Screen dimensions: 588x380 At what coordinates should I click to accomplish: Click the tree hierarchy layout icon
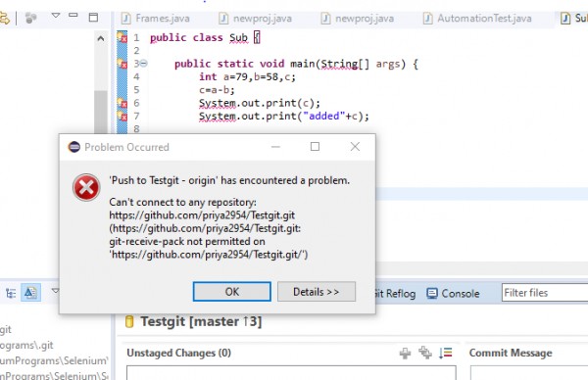[x=11, y=293]
